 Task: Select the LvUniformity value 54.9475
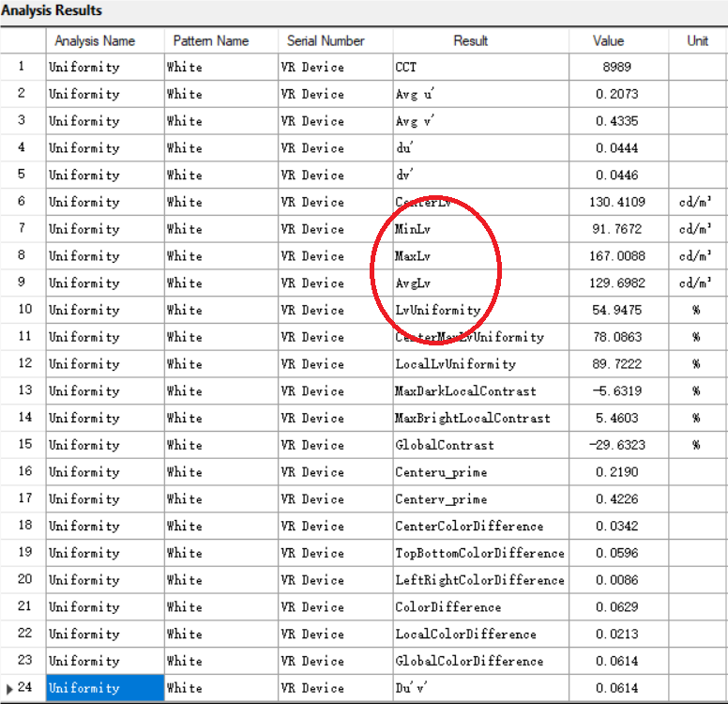tap(617, 310)
